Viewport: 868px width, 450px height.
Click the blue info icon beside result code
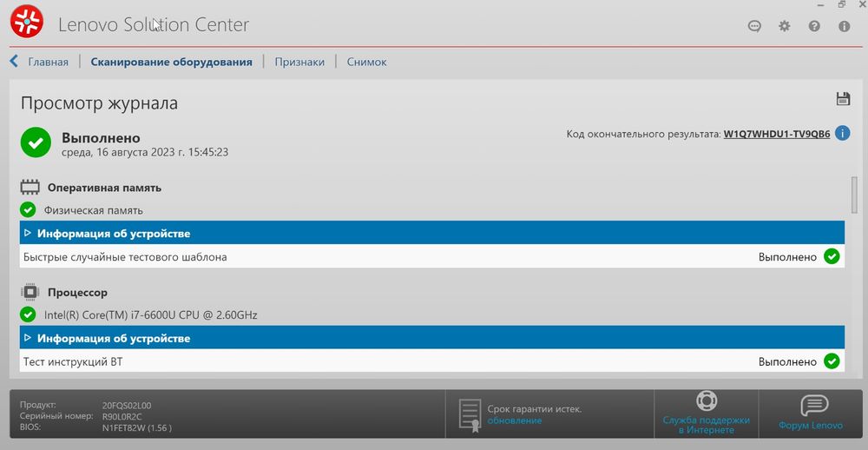(x=842, y=134)
